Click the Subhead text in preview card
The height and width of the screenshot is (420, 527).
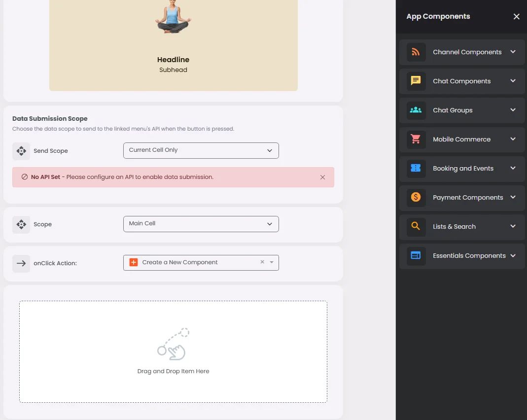(173, 70)
